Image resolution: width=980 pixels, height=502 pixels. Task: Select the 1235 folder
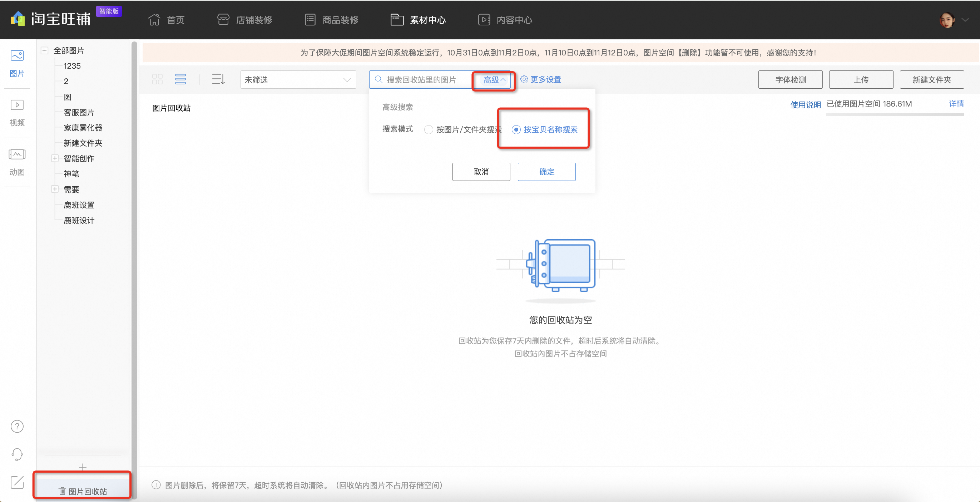[x=72, y=66]
